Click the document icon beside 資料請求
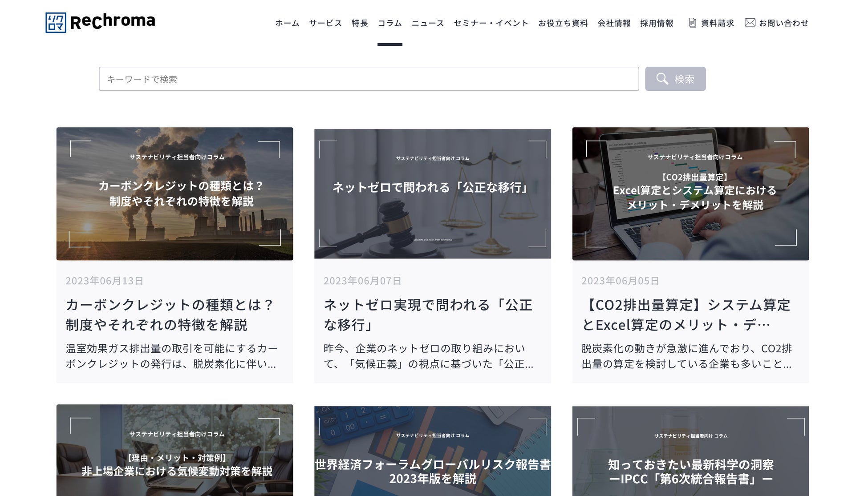The height and width of the screenshot is (496, 868). [692, 23]
